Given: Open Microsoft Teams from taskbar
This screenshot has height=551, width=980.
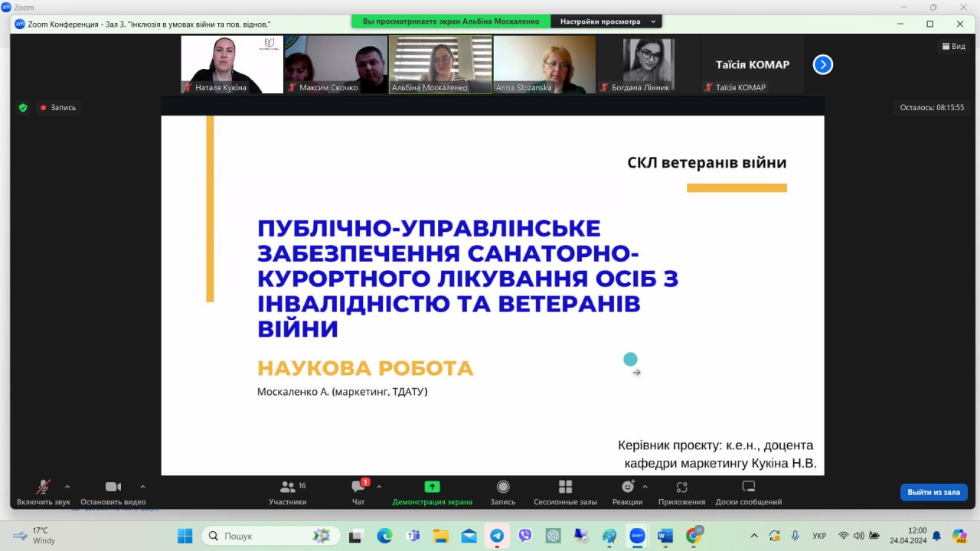Looking at the screenshot, I should [413, 536].
